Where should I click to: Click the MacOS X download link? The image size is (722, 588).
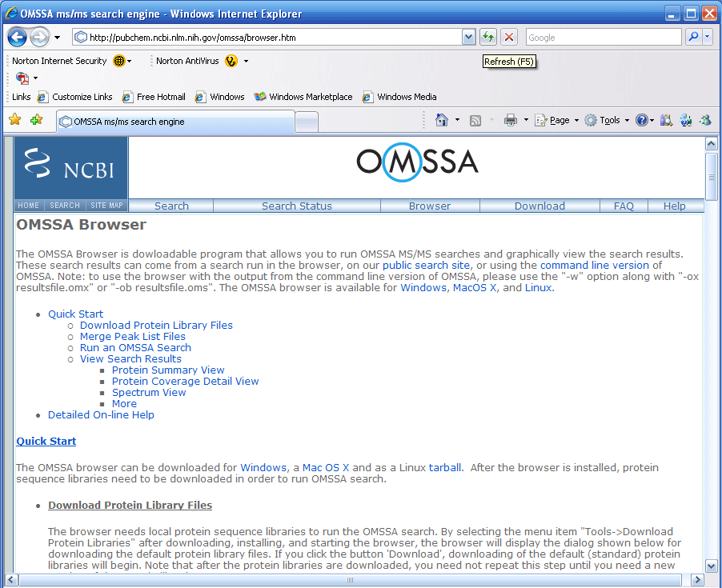point(475,287)
